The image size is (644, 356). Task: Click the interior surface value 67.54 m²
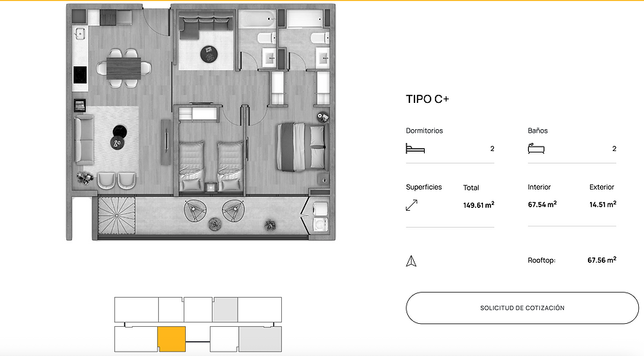tap(542, 204)
